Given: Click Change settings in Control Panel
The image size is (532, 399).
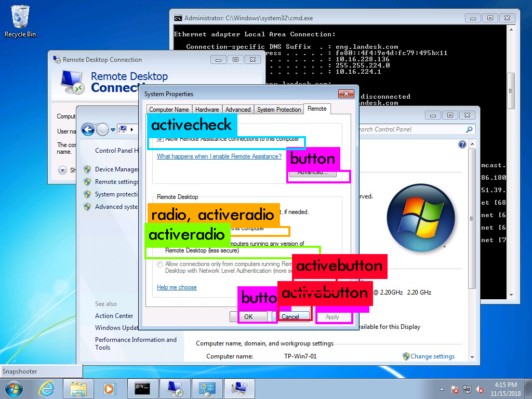Looking at the screenshot, I should (x=432, y=356).
